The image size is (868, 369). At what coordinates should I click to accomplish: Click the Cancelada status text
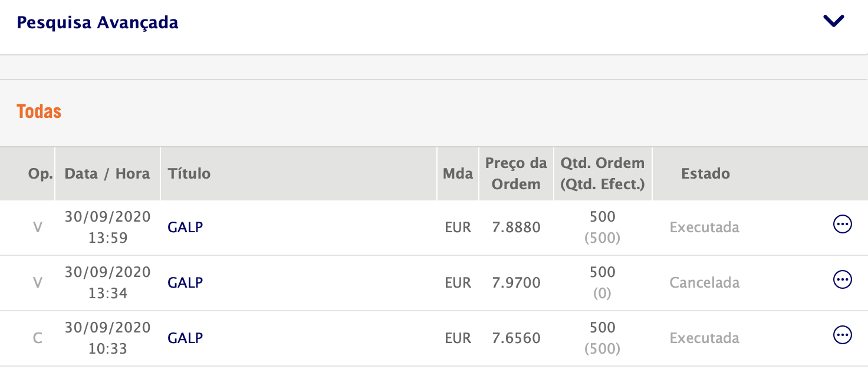(704, 282)
